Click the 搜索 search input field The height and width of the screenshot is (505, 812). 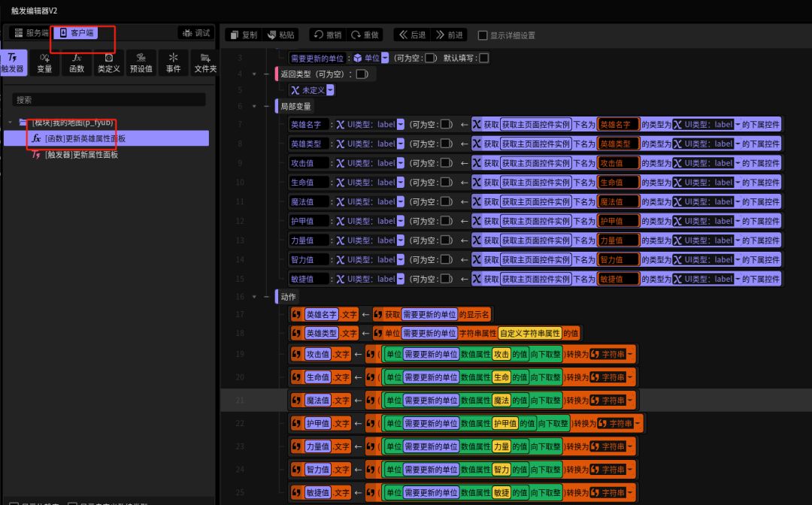point(109,100)
